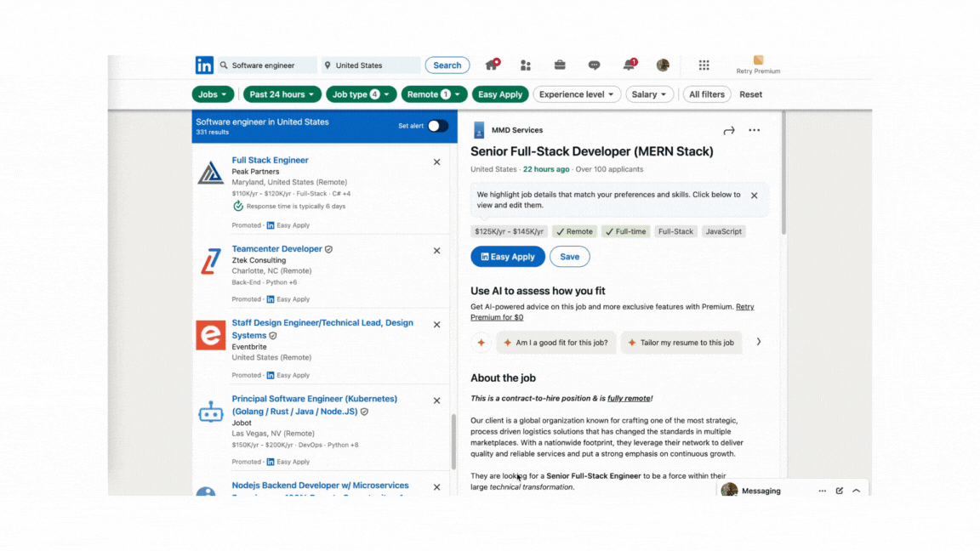Click the JavaScript skill tag
Image resolution: width=980 pixels, height=551 pixels.
pyautogui.click(x=723, y=232)
